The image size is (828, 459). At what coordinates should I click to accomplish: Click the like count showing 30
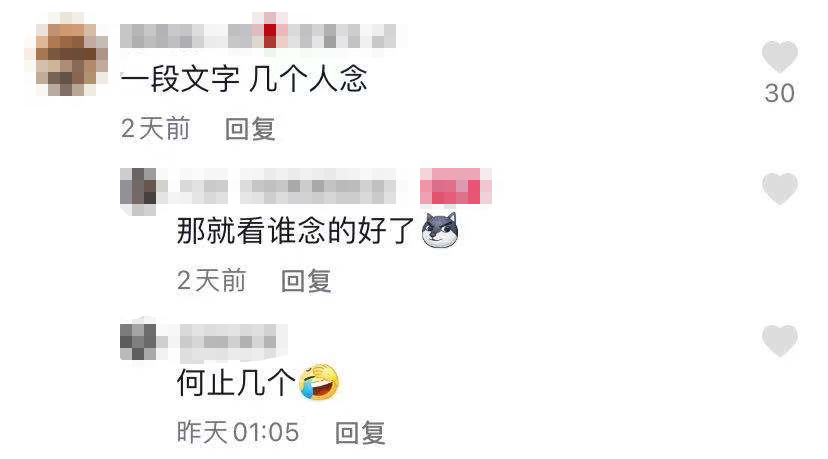tap(779, 93)
